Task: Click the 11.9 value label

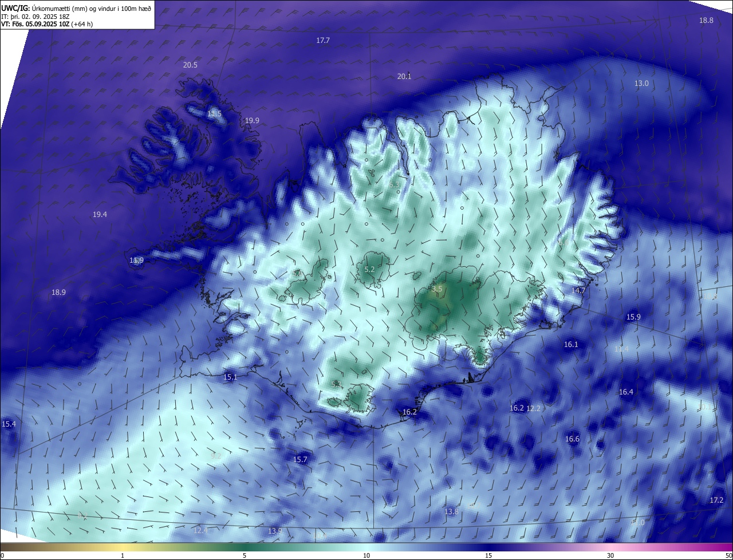Action: tap(136, 261)
